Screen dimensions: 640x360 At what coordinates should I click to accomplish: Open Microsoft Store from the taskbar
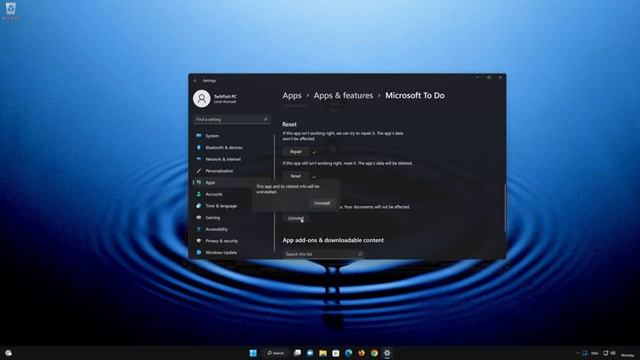click(x=336, y=353)
